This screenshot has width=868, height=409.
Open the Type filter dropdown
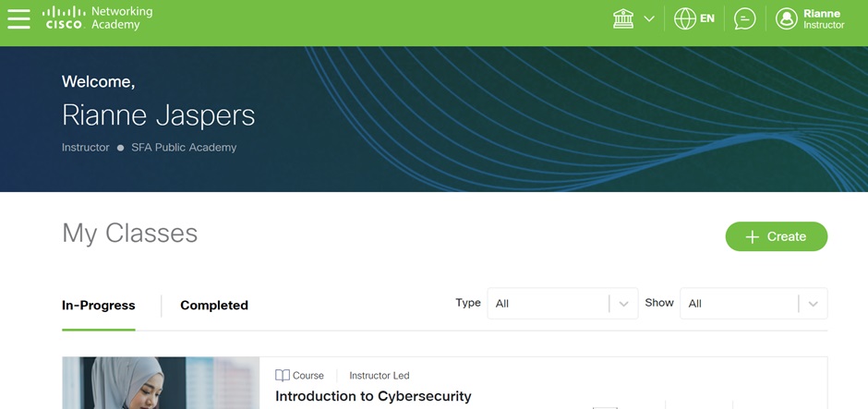(x=562, y=304)
